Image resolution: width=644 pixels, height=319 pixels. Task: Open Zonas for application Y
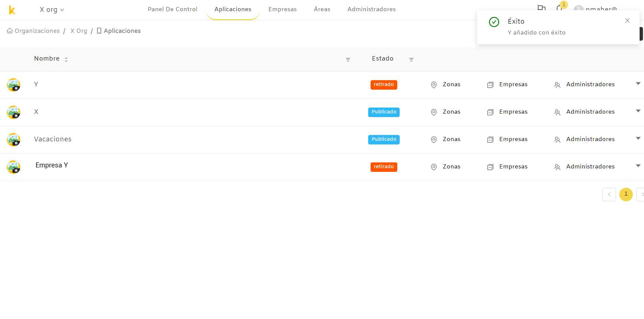[452, 84]
